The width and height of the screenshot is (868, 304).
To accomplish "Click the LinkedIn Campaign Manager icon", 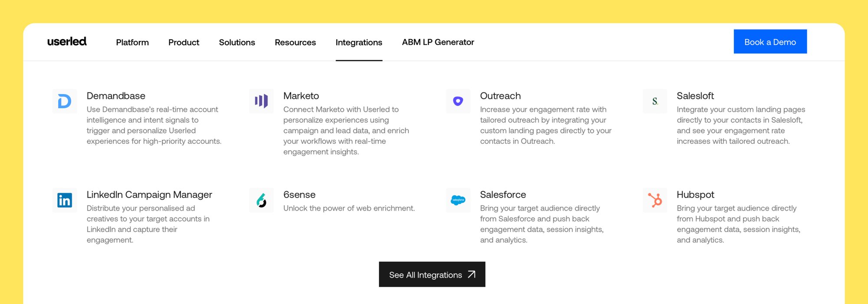I will tap(65, 200).
